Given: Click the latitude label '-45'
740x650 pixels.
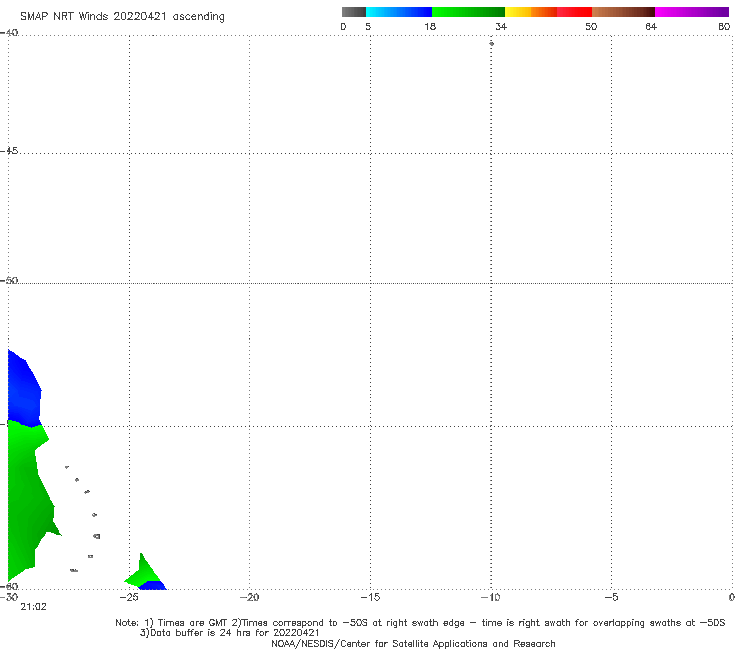Looking at the screenshot, I should tap(9, 151).
